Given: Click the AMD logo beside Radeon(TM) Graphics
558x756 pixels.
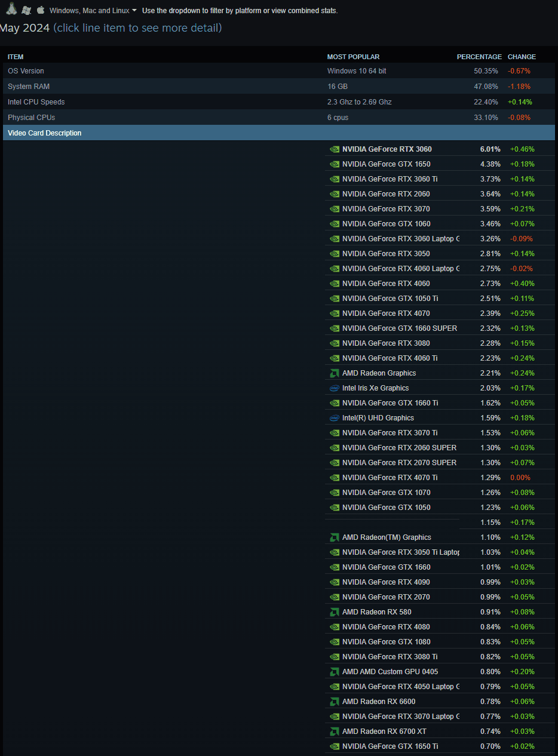Looking at the screenshot, I should click(335, 537).
